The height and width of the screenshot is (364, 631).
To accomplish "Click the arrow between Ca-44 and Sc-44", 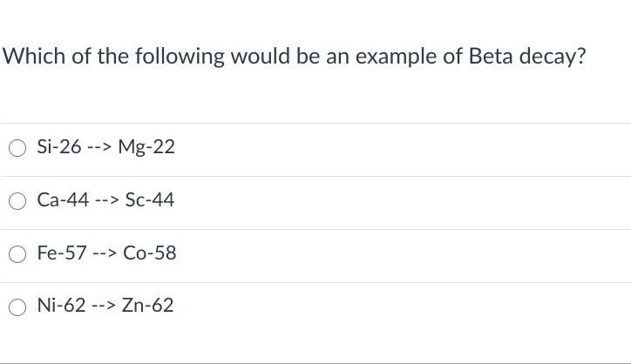I will point(107,200).
